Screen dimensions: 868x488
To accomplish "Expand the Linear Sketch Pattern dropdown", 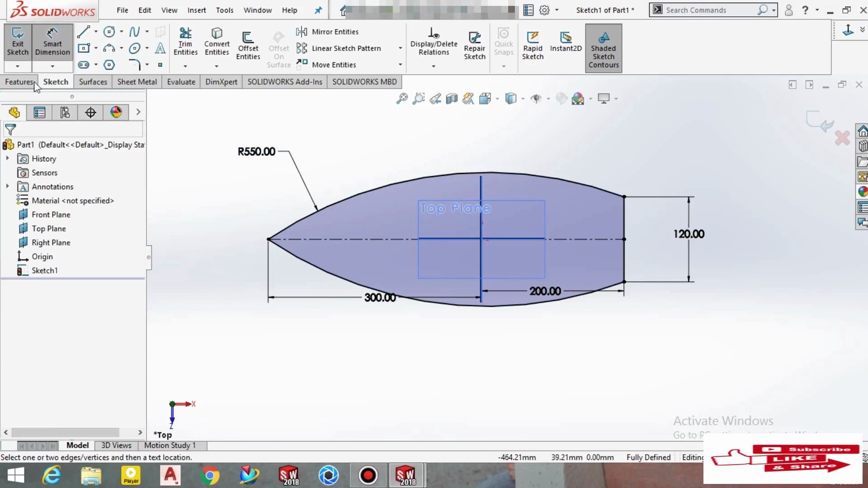I will [400, 48].
